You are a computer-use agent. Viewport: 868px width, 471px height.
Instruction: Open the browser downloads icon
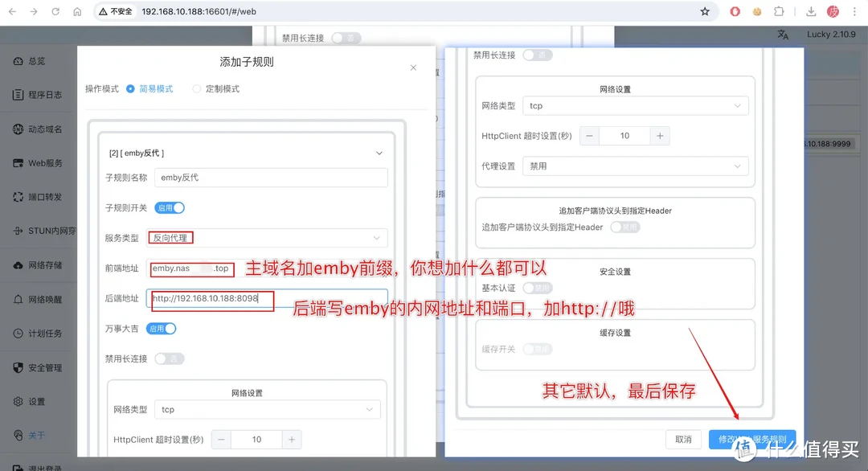810,11
